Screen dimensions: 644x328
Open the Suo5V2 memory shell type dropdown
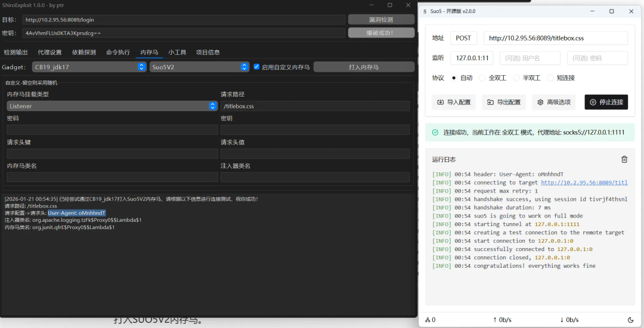pyautogui.click(x=199, y=67)
